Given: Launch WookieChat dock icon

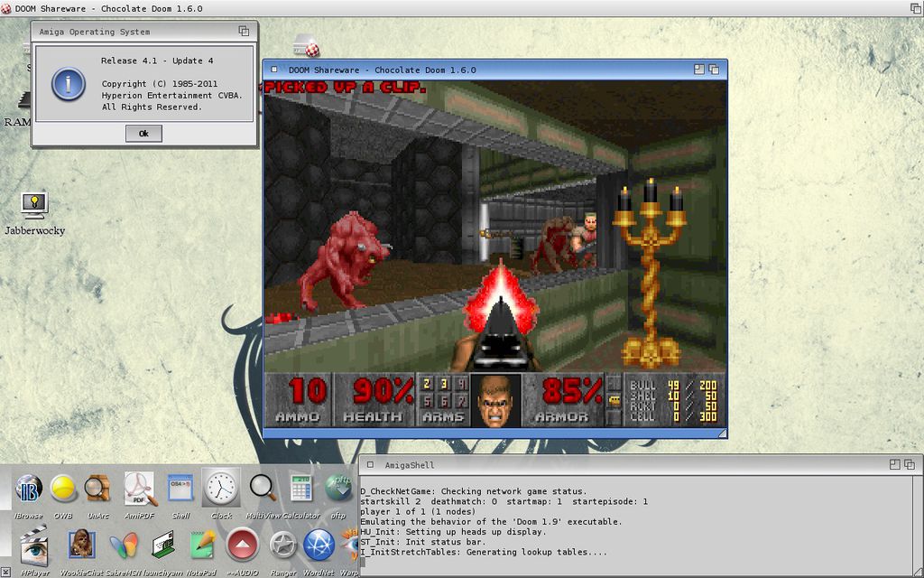Looking at the screenshot, I should click(82, 544).
